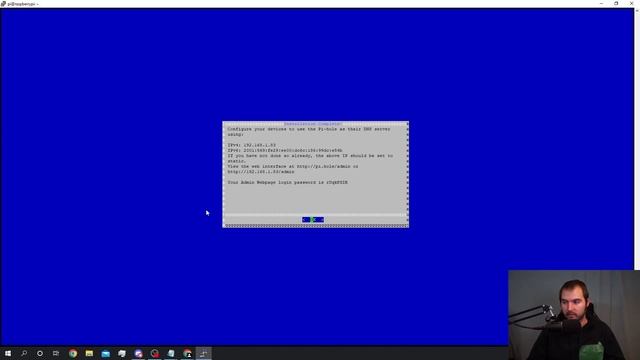Click the Admin Webpage login password line

(x=288, y=182)
